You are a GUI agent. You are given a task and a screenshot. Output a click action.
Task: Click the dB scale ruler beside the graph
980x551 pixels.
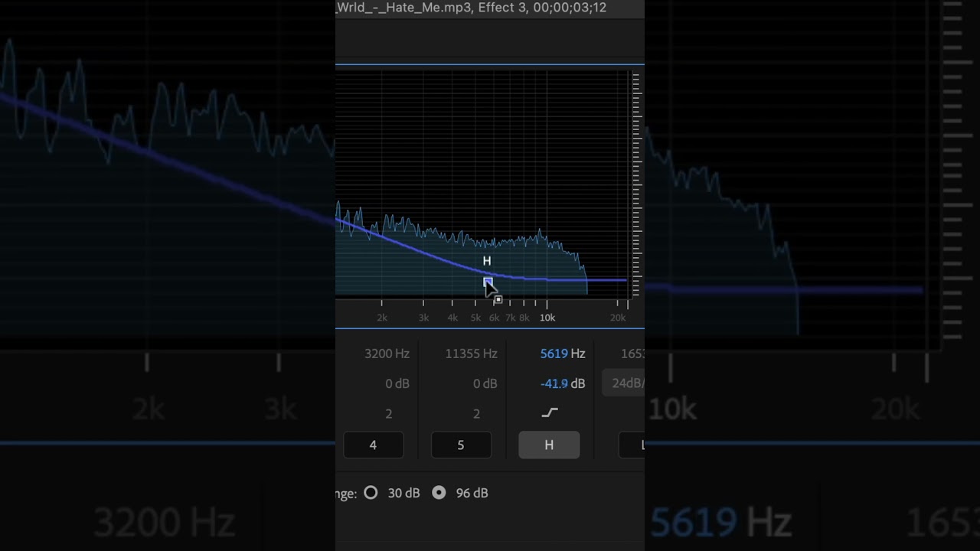click(635, 184)
